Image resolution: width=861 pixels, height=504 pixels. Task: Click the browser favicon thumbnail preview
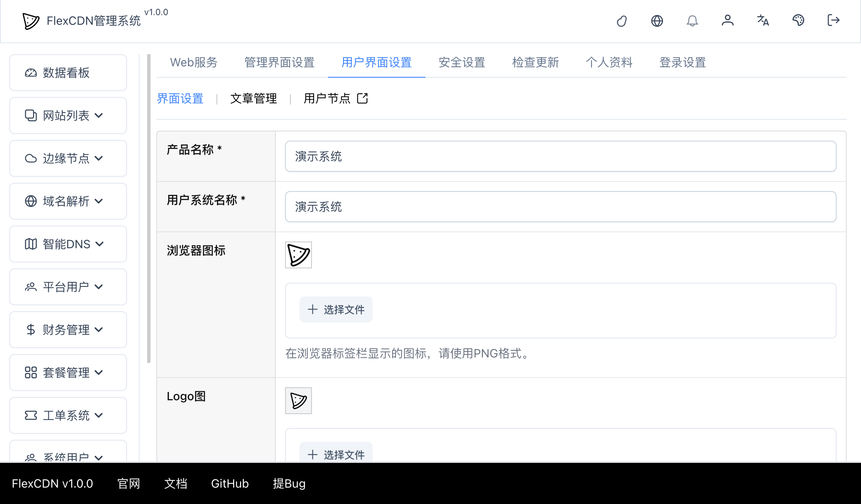(x=298, y=255)
